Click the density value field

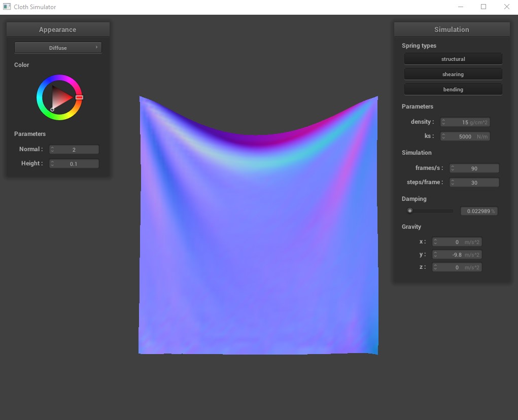[x=465, y=122]
